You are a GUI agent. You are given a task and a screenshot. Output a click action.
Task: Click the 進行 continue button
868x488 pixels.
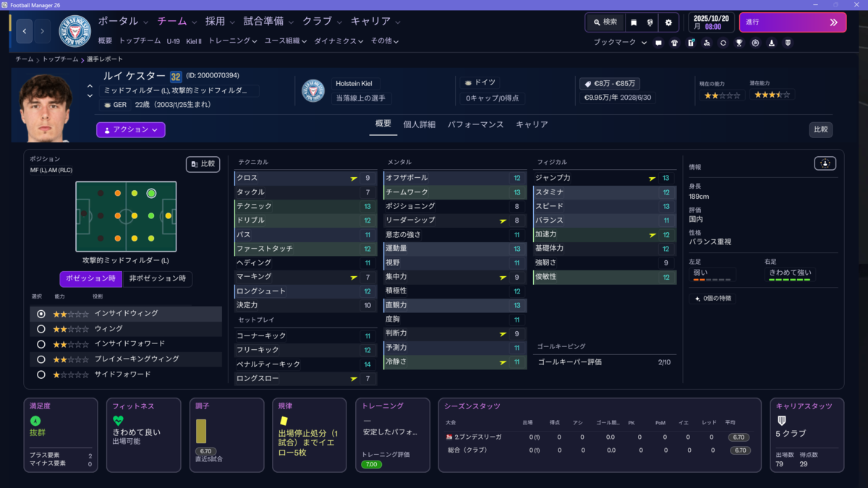coord(793,22)
